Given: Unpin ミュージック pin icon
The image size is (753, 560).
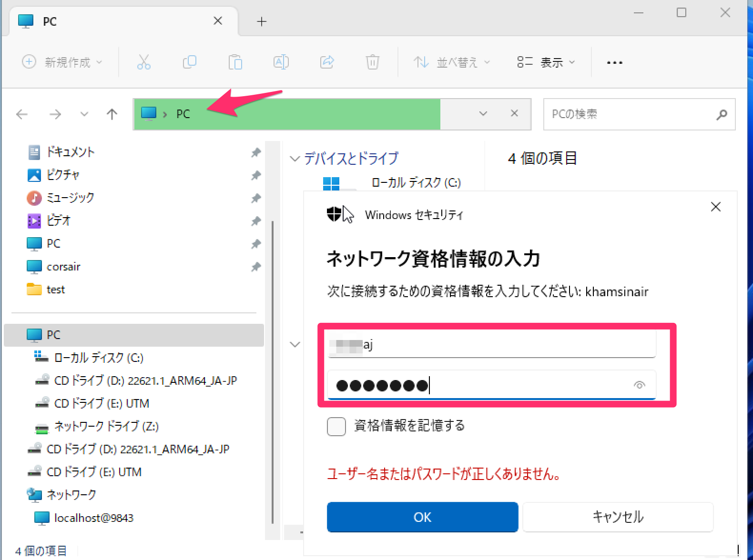Looking at the screenshot, I should point(256,198).
